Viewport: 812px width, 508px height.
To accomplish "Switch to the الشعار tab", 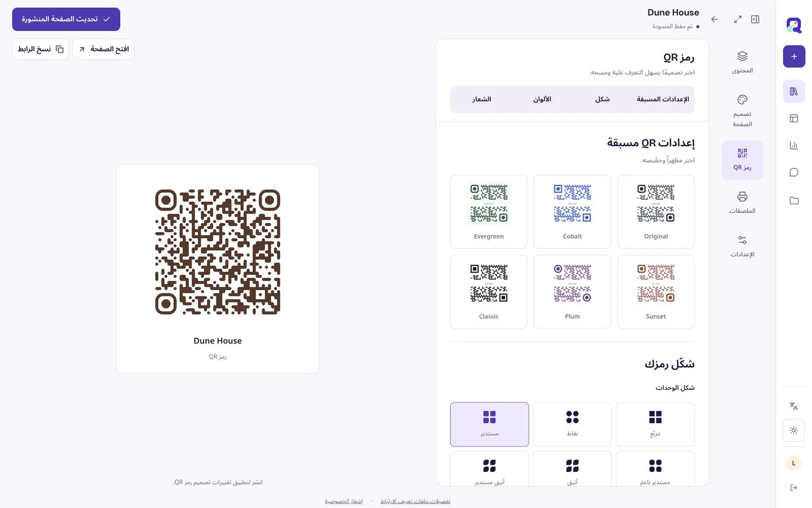I will pos(482,99).
